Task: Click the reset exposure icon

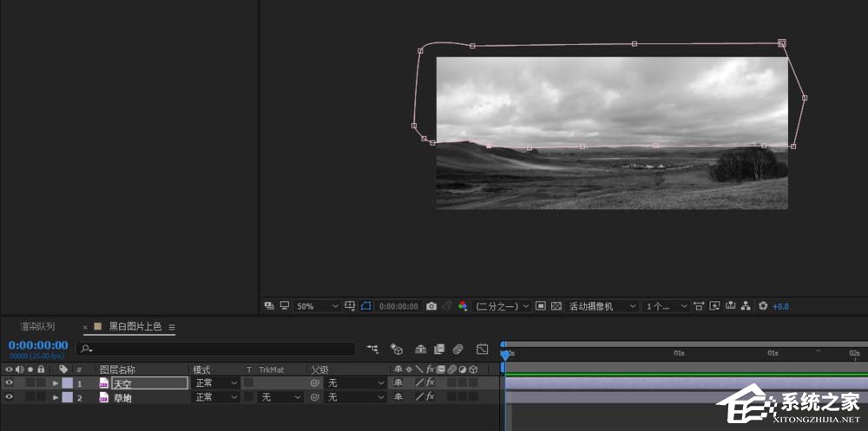Action: tap(762, 306)
